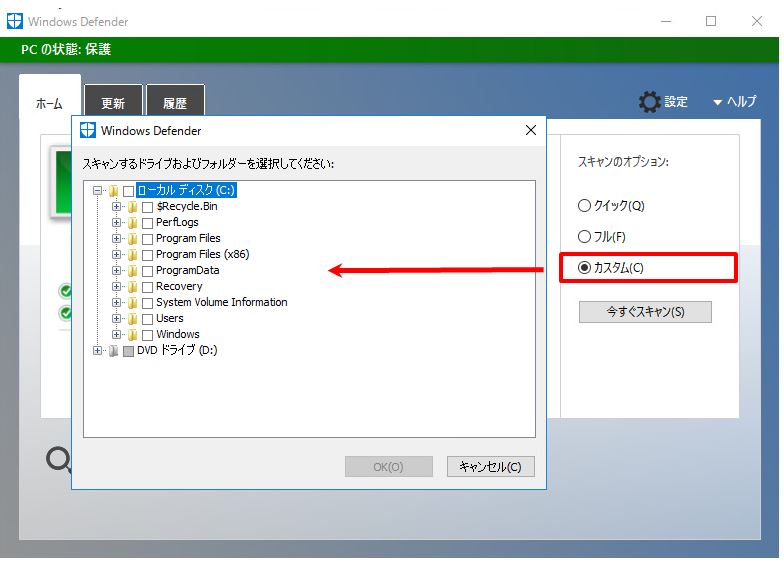Click folder icon next to Users
The height and width of the screenshot is (562, 784).
pyautogui.click(x=132, y=318)
